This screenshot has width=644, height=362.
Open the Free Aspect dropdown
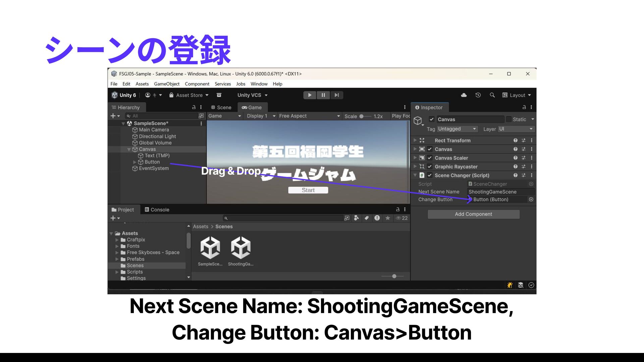click(309, 116)
